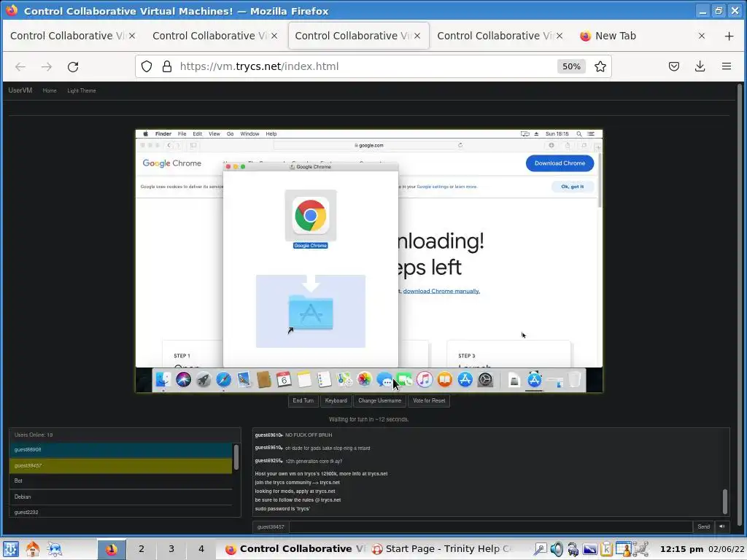The image size is (747, 560).
Task: Open the Messages bubble icon in dock
Action: pyautogui.click(x=384, y=379)
